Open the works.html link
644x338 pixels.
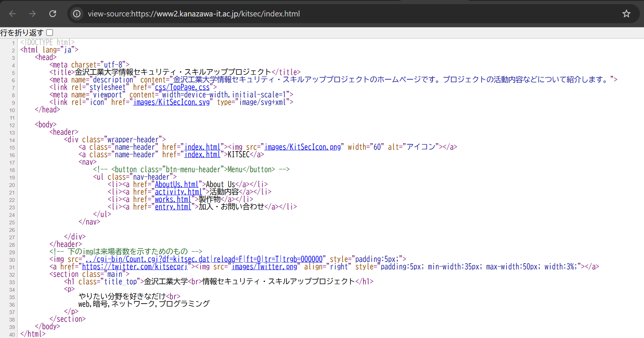[173, 199]
